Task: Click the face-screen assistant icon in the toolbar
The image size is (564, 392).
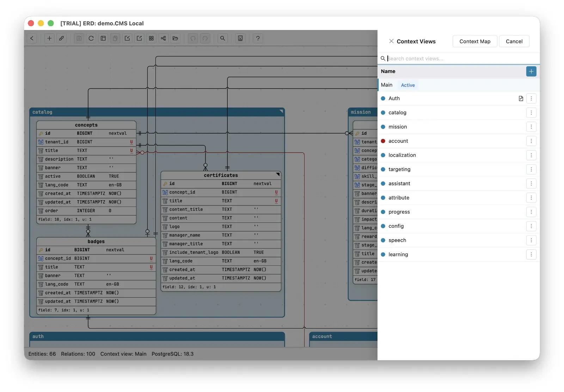Action: 240,38
